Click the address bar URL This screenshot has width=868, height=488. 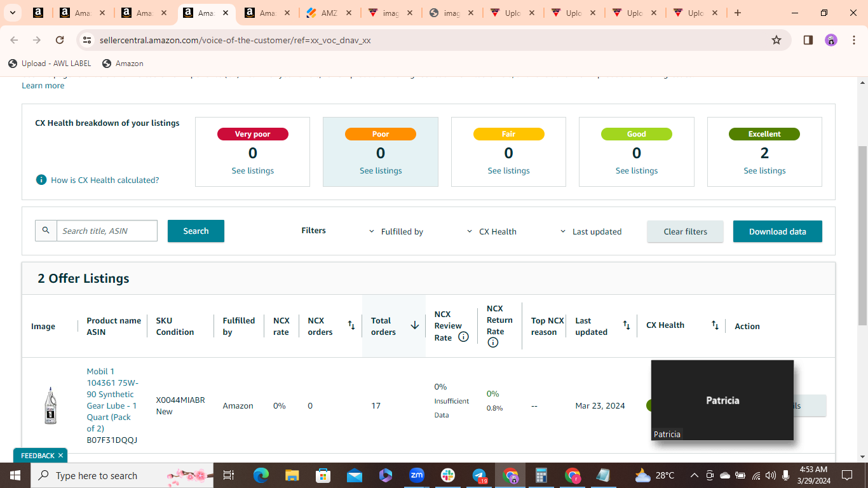point(235,40)
